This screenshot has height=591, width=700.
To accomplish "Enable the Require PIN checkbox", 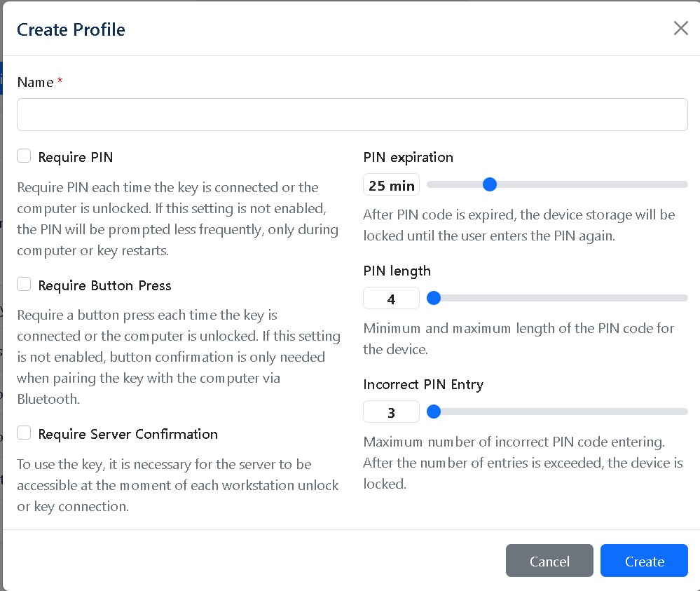I will 25,156.
